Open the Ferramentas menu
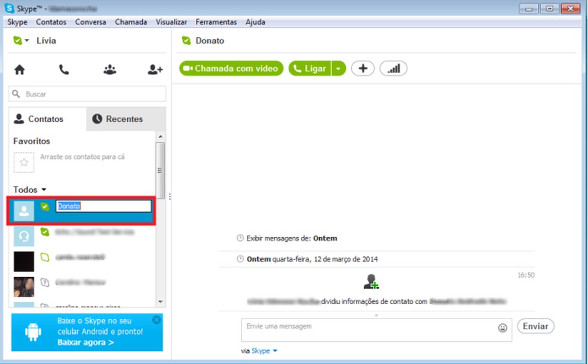 tap(216, 22)
